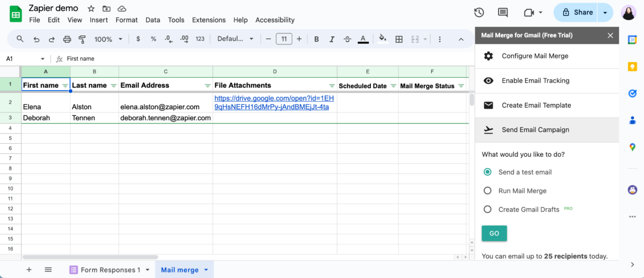Open the Google Drive attachment link
This screenshot has width=644, height=278.
274,102
